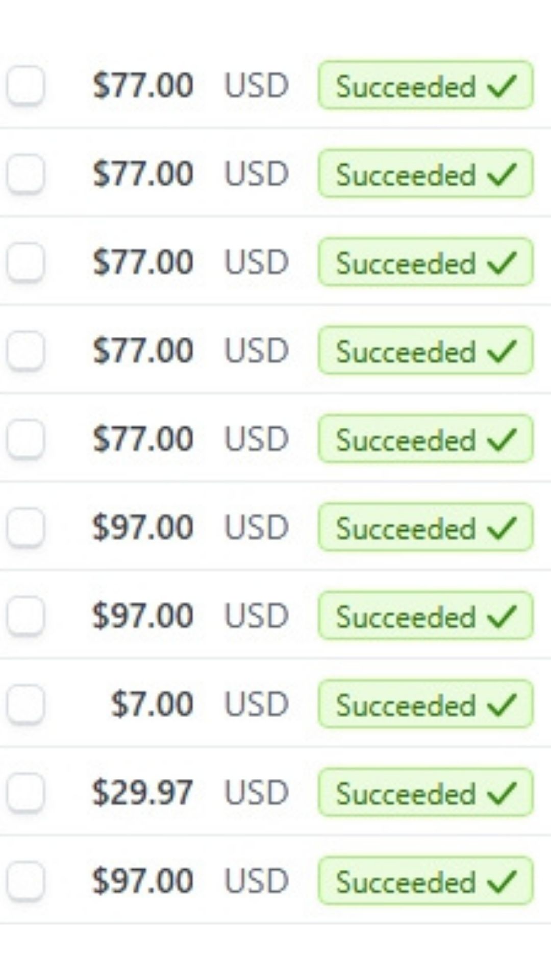Check the fifth $77.00 row's checkbox
The width and height of the screenshot is (551, 980).
[26, 438]
